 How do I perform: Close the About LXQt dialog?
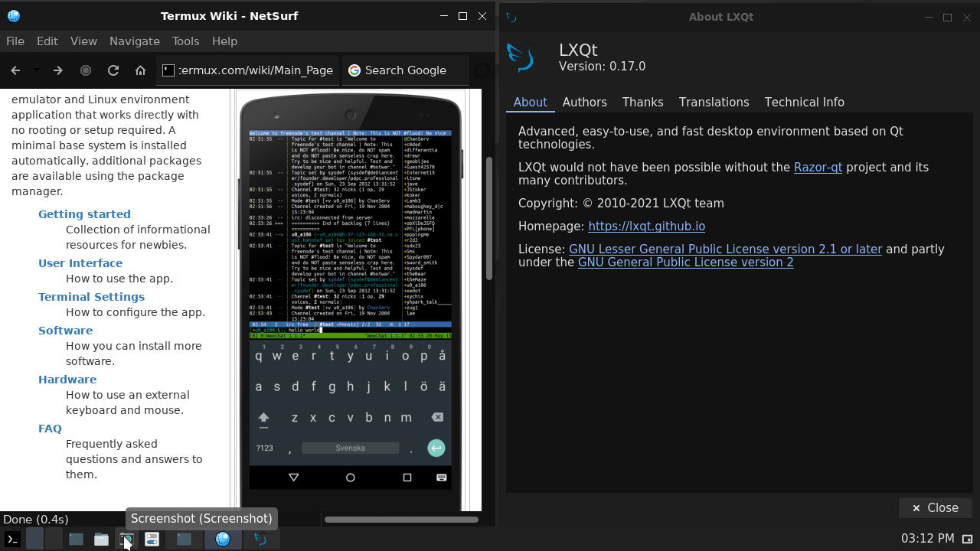[x=935, y=507]
